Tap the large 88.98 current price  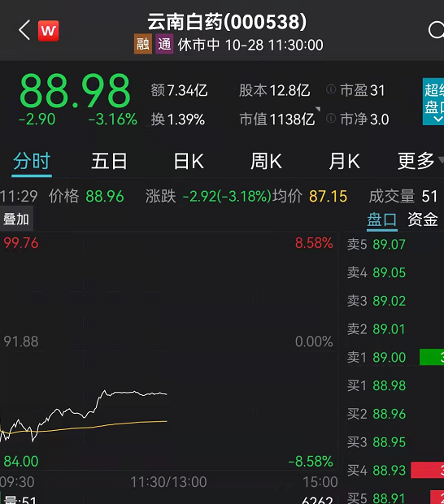tap(75, 91)
